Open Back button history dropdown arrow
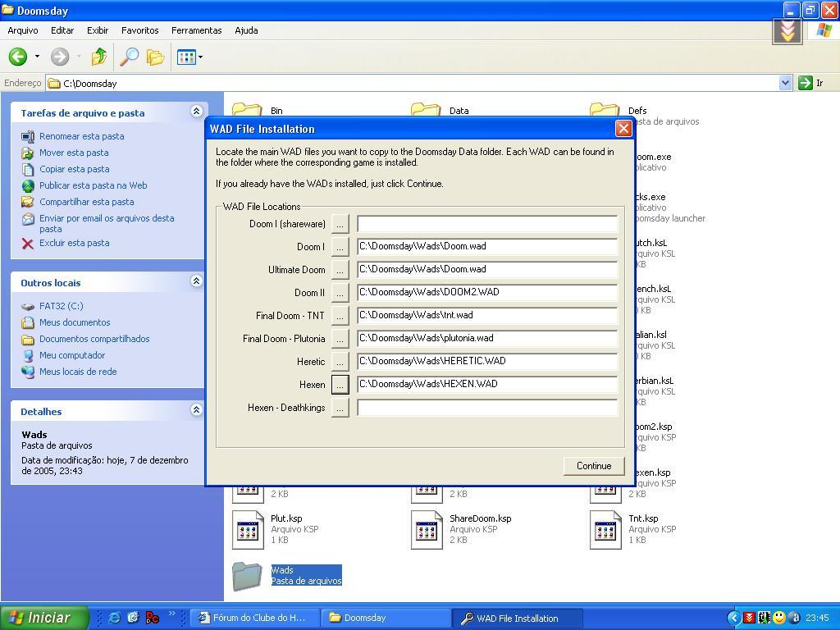 pos(37,57)
